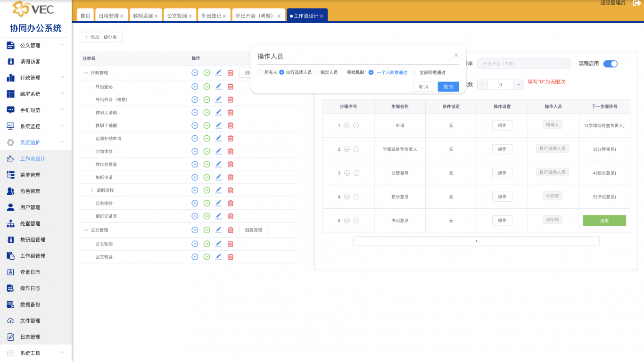Move 外出登记 row up with arrow icon
The height and width of the screenshot is (361, 644).
(x=195, y=87)
